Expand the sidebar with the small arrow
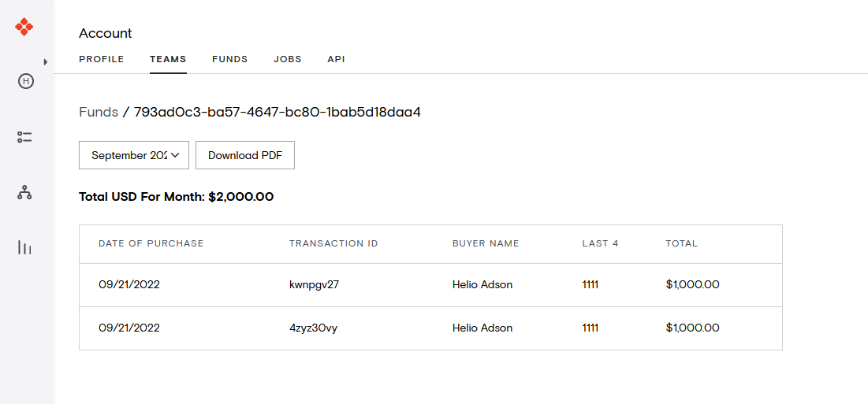Image resolution: width=868 pixels, height=404 pixels. point(46,62)
